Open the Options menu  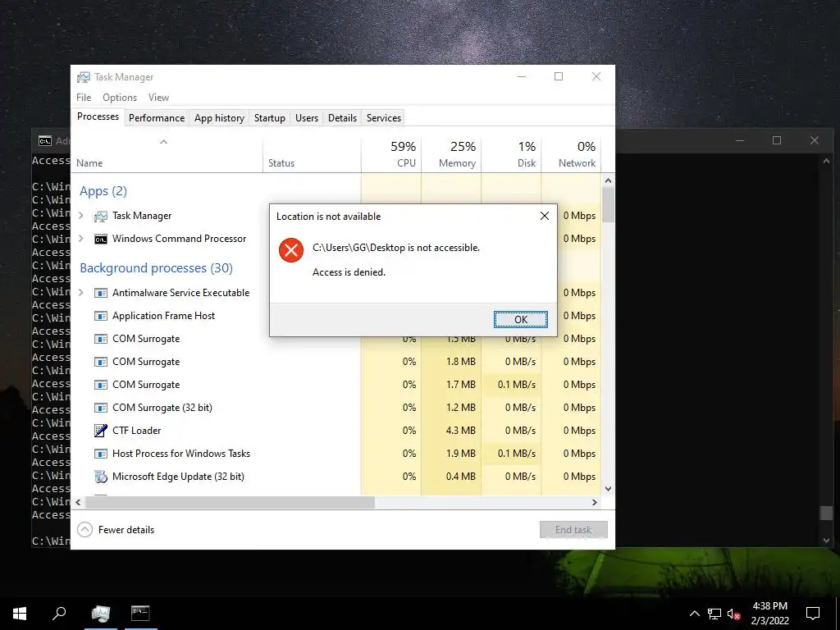click(x=120, y=98)
